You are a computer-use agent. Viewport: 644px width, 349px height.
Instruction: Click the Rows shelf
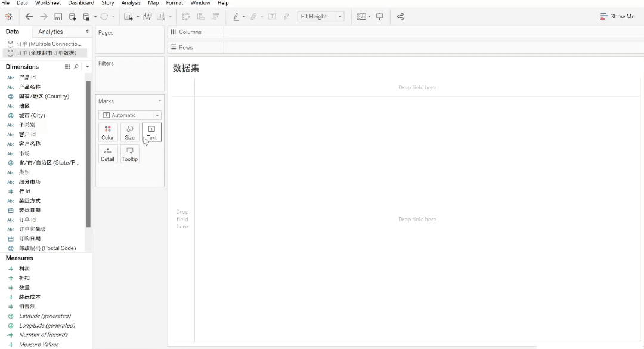pos(406,47)
